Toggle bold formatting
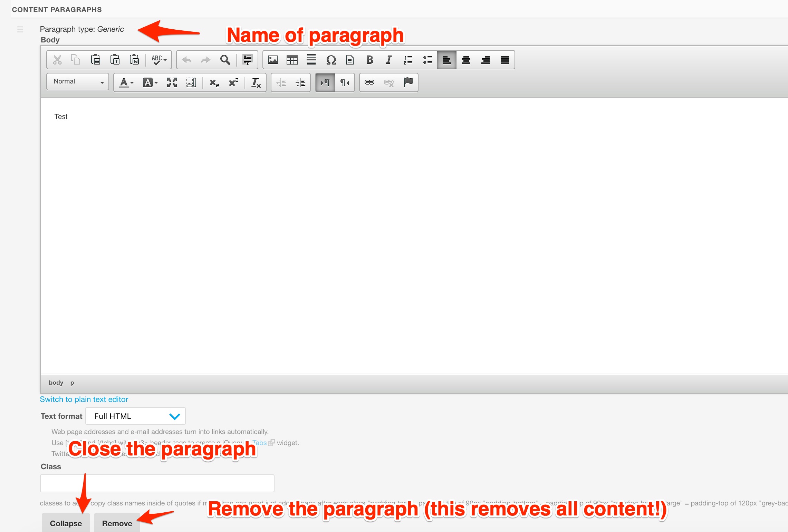788x532 pixels. [x=369, y=60]
